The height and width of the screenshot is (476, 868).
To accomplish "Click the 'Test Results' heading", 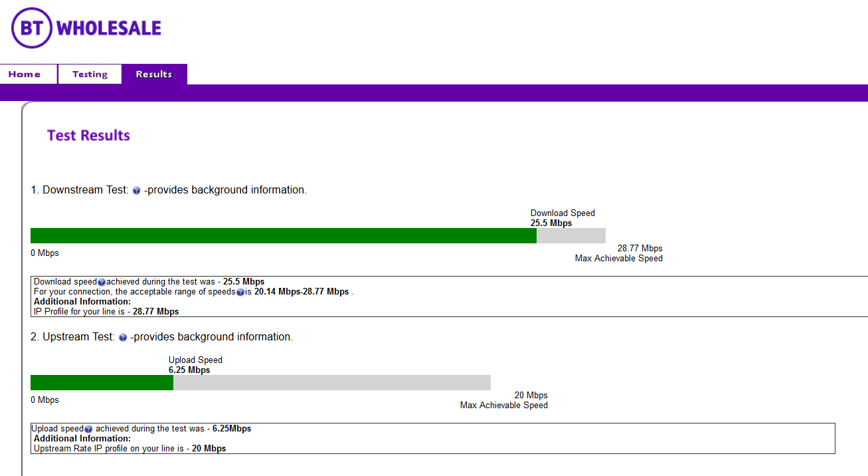I will pos(88,136).
